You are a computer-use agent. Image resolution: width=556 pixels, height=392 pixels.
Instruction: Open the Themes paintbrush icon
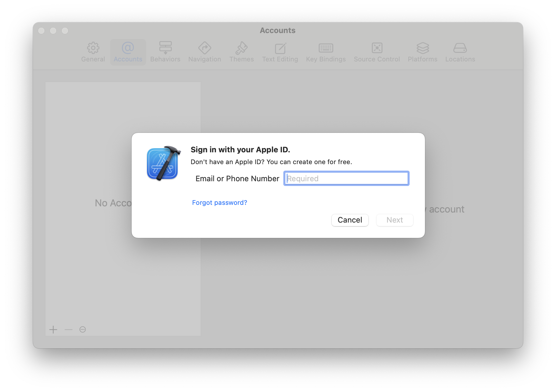click(241, 48)
